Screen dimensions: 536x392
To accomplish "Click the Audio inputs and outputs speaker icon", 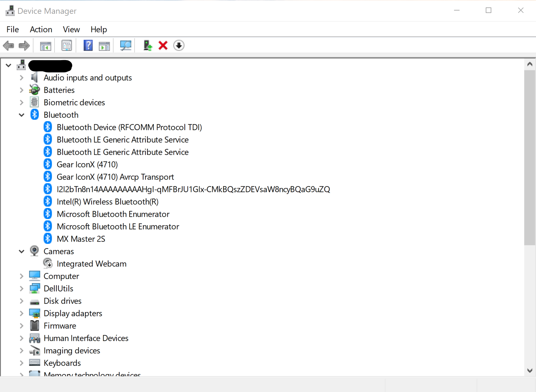I will (x=35, y=77).
